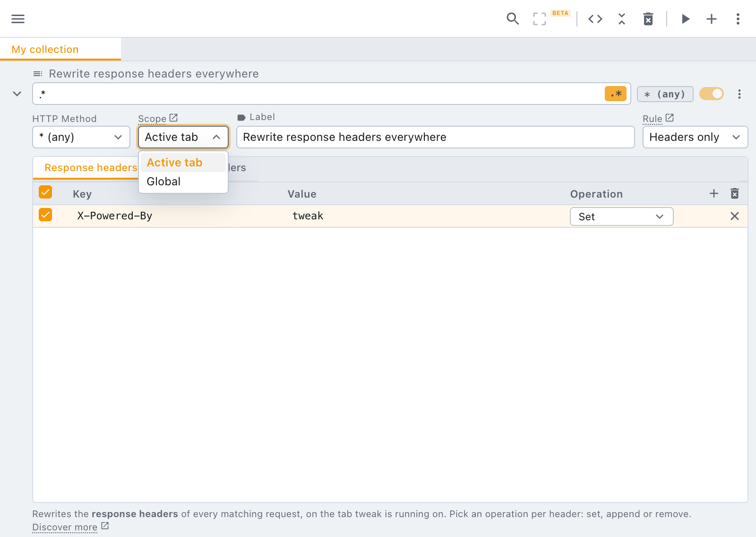Open the hamburger menu
This screenshot has width=756, height=537.
(x=18, y=19)
